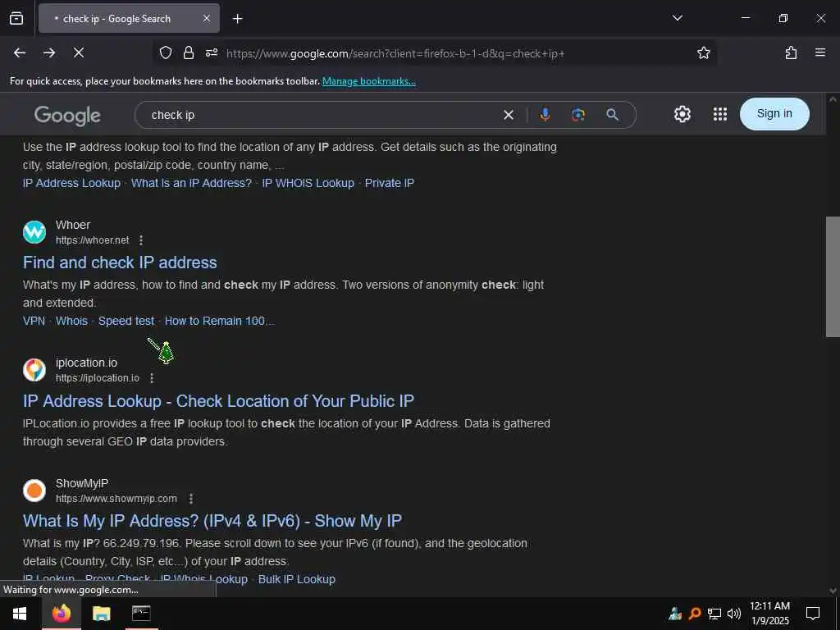Click the ShowMyIP favicon

point(34,491)
